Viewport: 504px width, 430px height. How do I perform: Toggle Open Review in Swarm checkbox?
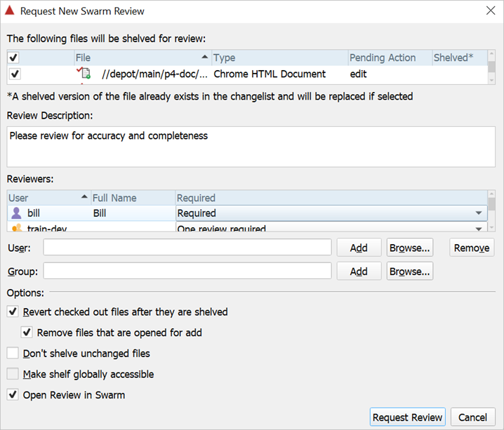pyautogui.click(x=13, y=395)
